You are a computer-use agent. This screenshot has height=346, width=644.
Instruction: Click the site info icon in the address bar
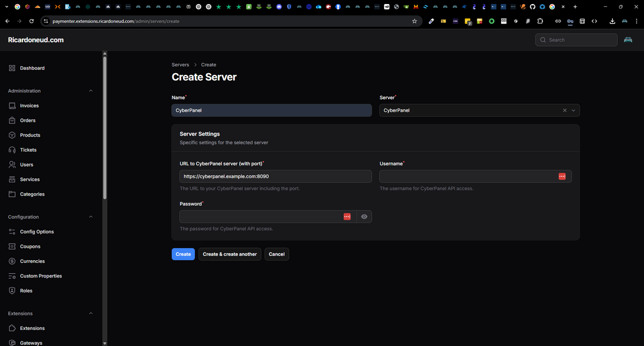46,21
